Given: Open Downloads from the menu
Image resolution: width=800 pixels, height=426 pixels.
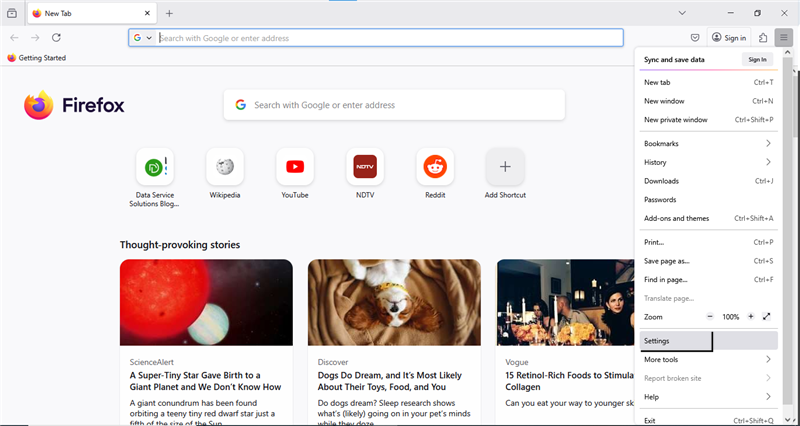Looking at the screenshot, I should click(709, 181).
